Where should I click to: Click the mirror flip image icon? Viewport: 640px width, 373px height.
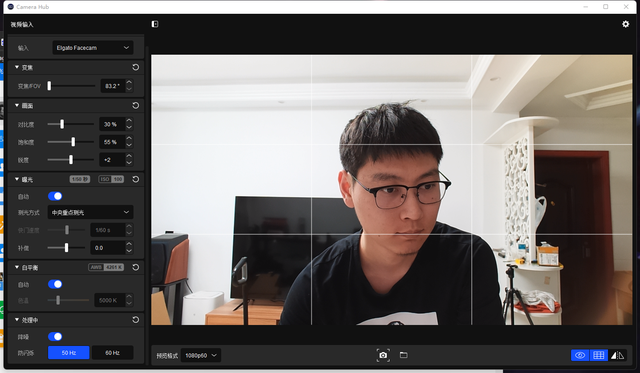point(617,355)
